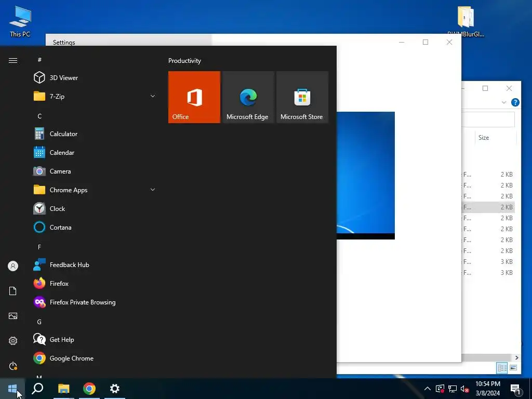Click the Office tile

pos(194,97)
